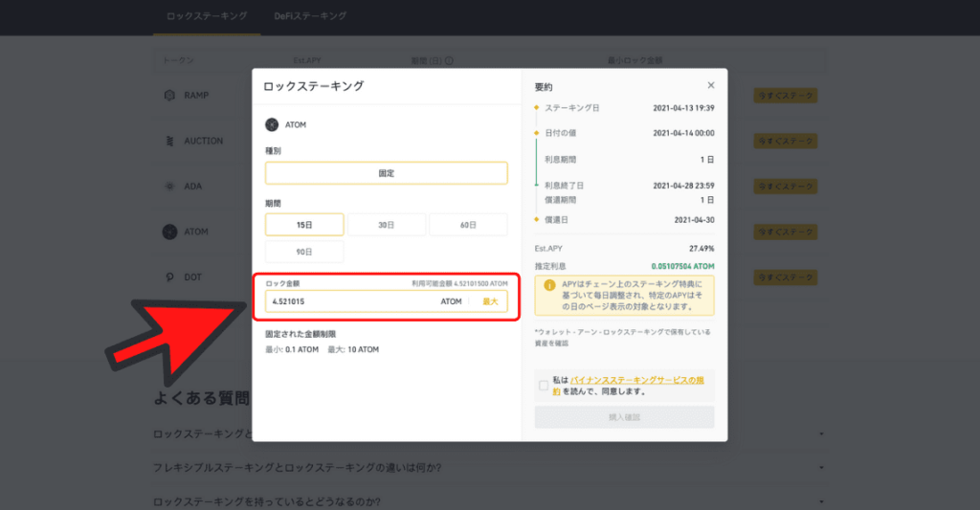Click the 最小: 0.1 ATOM limit text

click(x=292, y=349)
